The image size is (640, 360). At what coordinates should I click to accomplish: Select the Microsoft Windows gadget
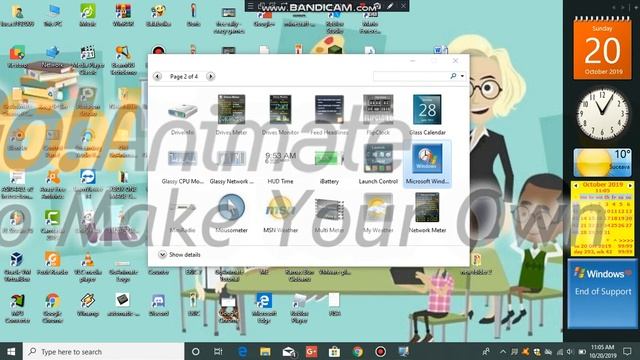tap(427, 164)
